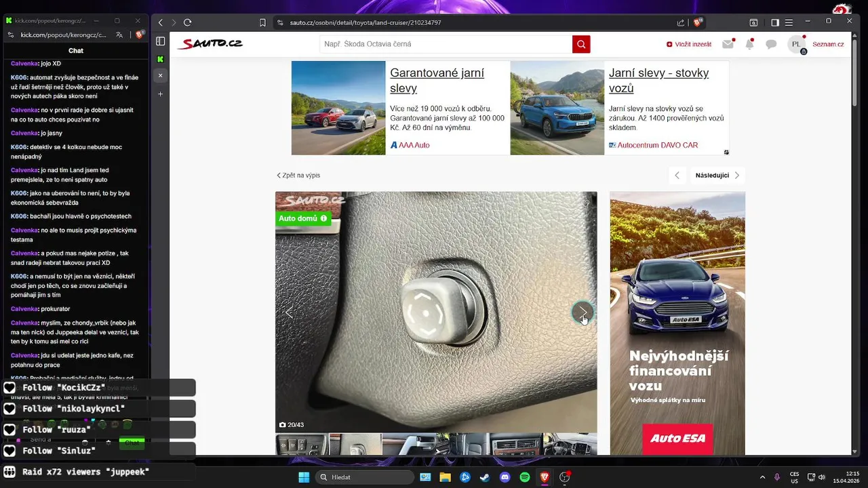Click the Follow "KocikCZz" alert
Image resolution: width=868 pixels, height=488 pixels.
pyautogui.click(x=98, y=388)
